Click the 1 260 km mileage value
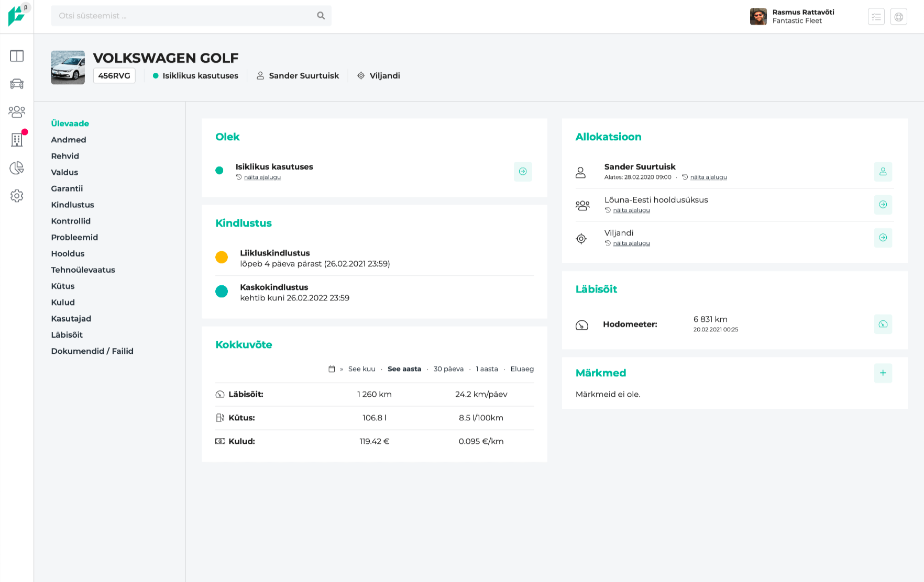 pos(375,394)
